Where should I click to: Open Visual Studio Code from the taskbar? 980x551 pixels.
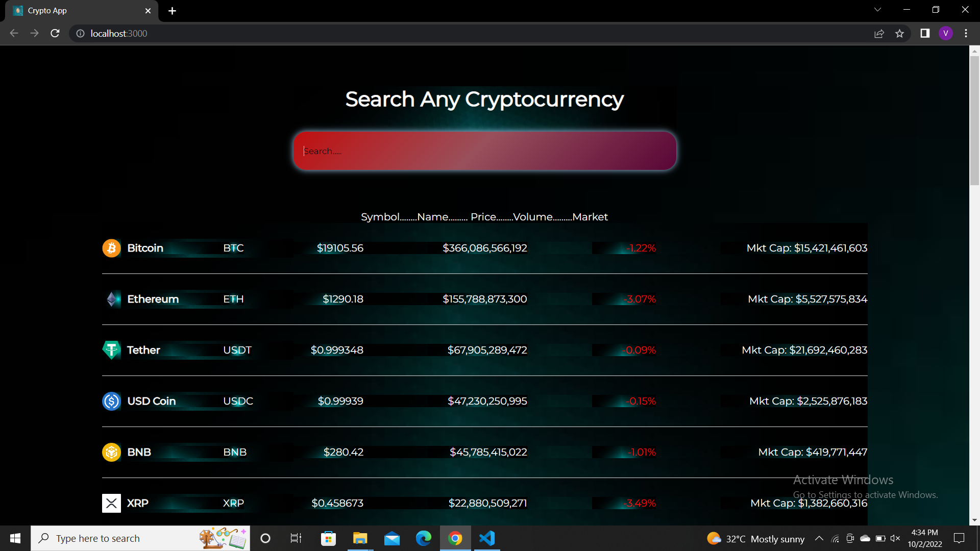click(x=487, y=538)
